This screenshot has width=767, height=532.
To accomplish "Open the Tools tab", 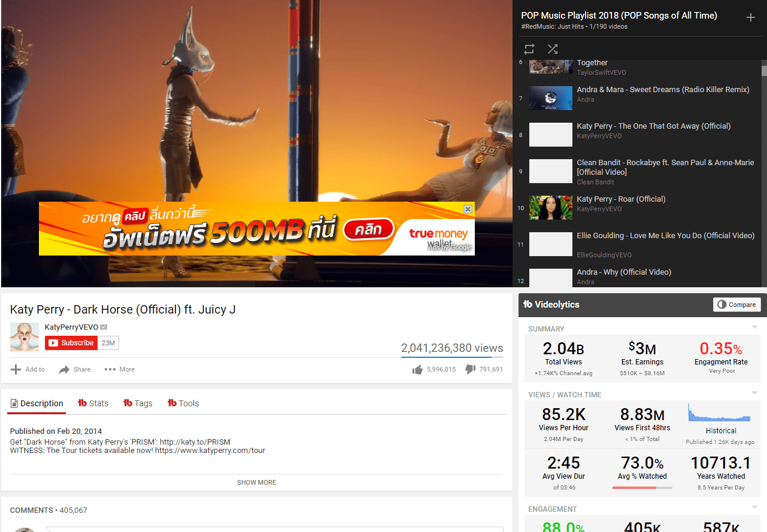I will coord(183,403).
